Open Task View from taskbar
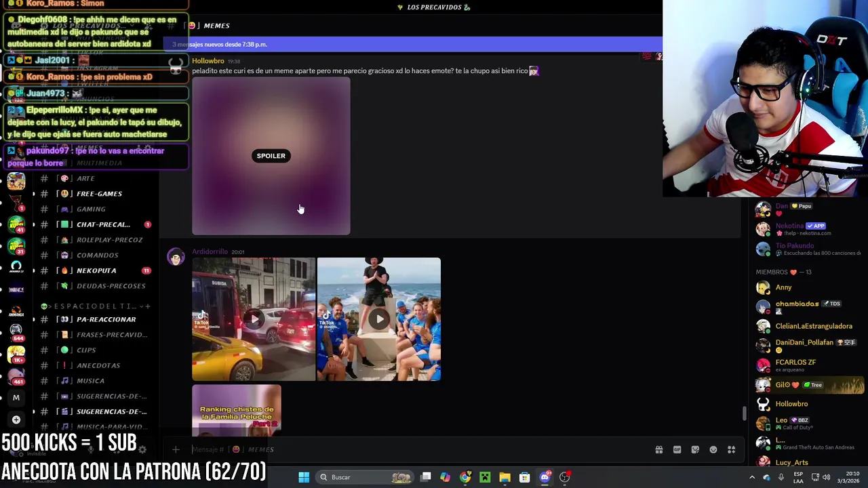868x488 pixels. click(x=426, y=477)
